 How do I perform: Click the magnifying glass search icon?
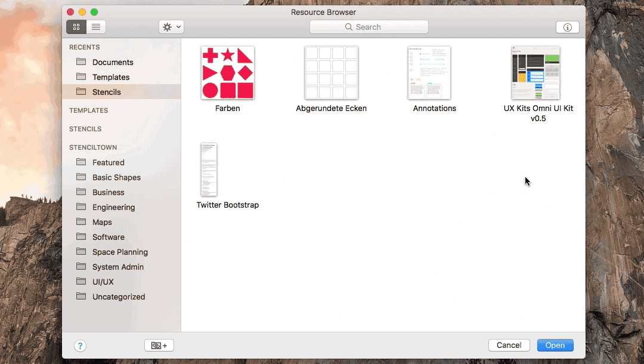pyautogui.click(x=349, y=27)
